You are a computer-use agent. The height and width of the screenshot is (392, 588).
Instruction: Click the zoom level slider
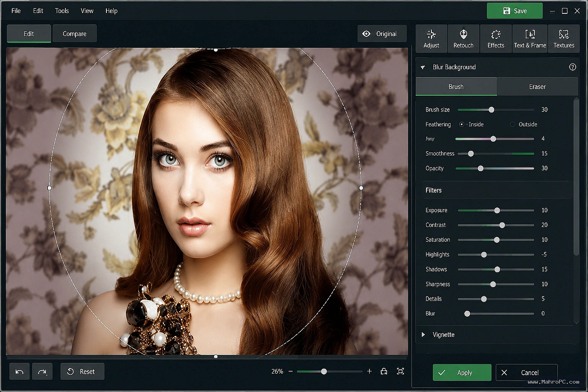point(329,371)
